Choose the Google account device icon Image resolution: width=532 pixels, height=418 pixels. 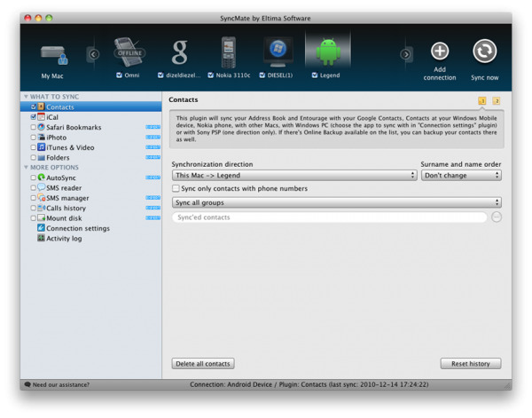click(x=179, y=52)
